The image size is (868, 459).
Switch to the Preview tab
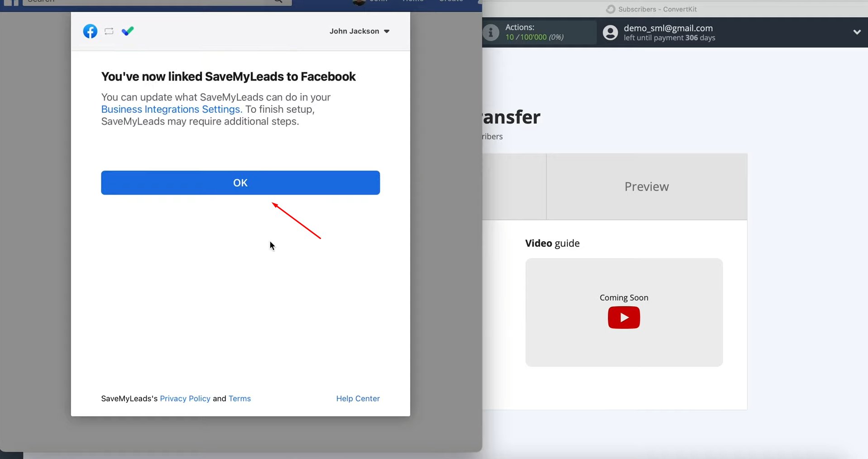tap(647, 186)
